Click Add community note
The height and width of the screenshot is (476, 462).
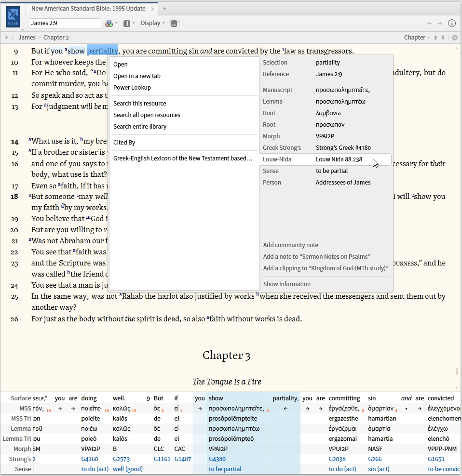point(291,245)
